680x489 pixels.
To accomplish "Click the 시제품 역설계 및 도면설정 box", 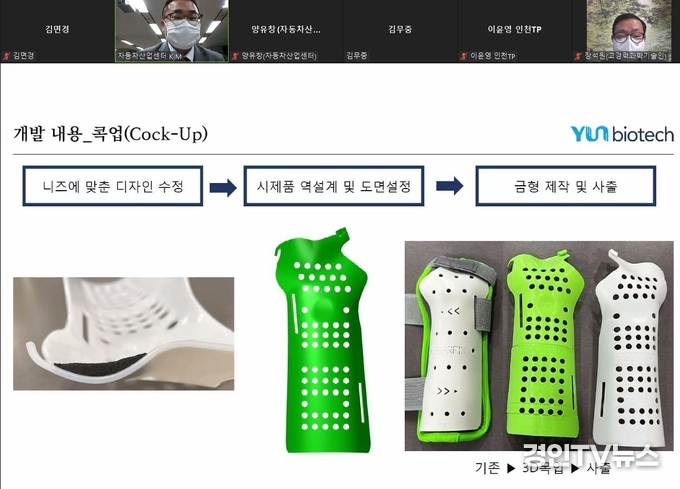I will click(333, 186).
